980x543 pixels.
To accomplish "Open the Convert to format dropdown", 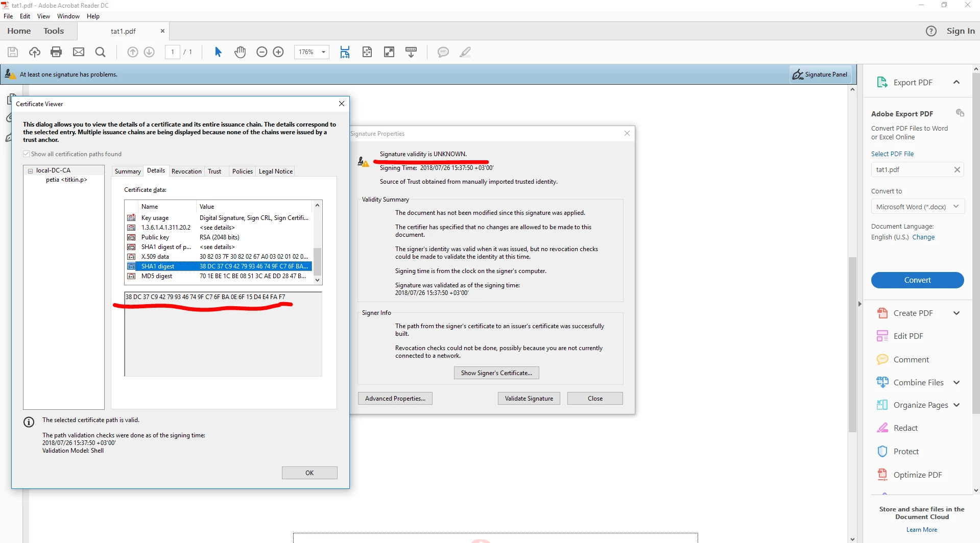I will click(918, 207).
